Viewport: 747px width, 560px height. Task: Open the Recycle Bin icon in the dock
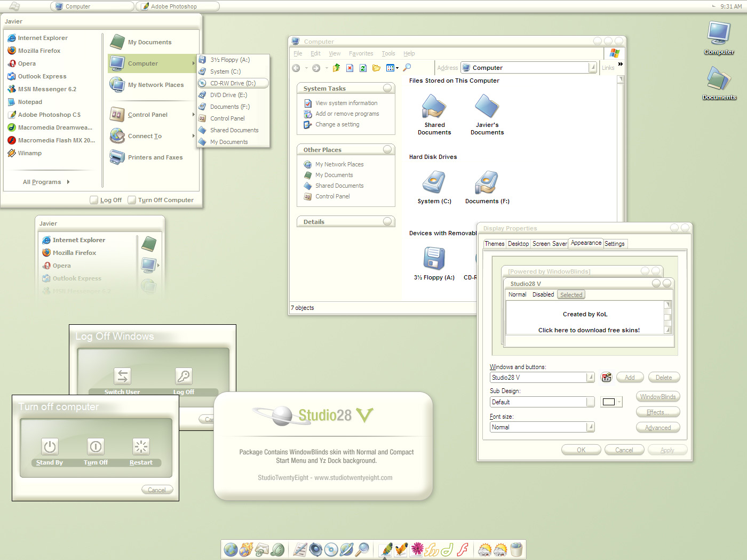(516, 549)
